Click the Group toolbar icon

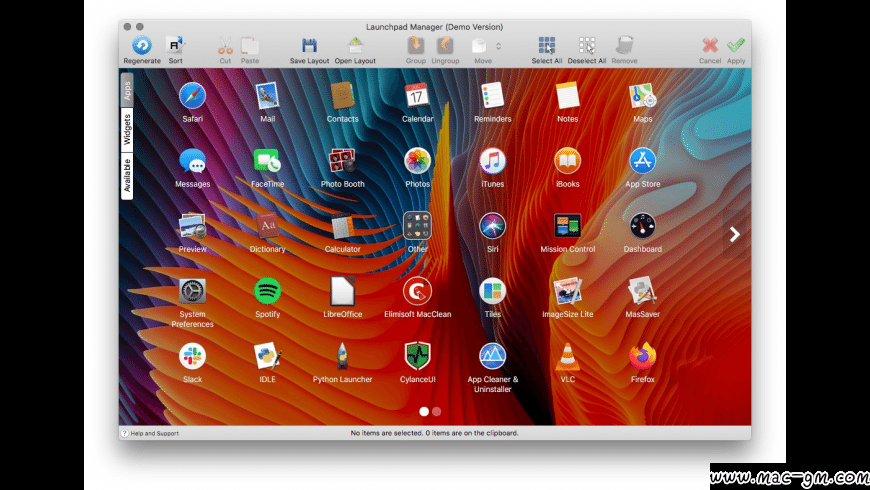coord(416,46)
